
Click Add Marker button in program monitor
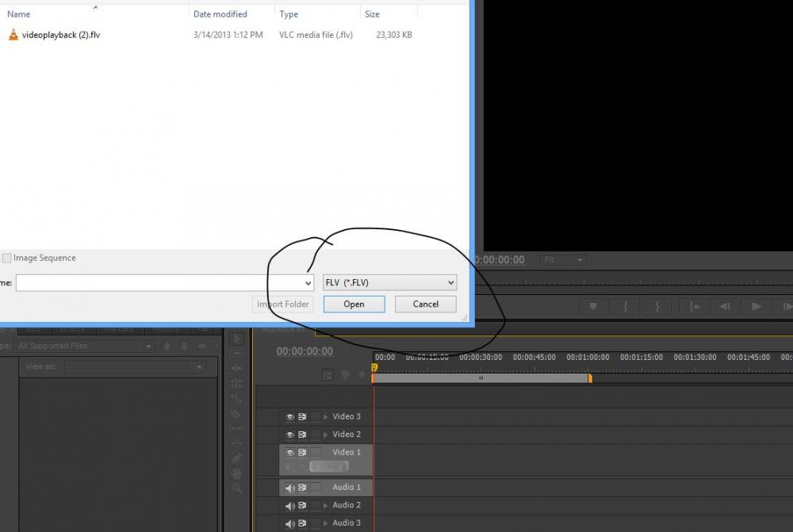593,306
